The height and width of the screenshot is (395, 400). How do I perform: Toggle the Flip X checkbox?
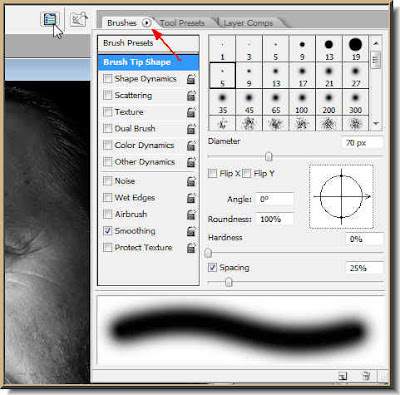(x=212, y=173)
